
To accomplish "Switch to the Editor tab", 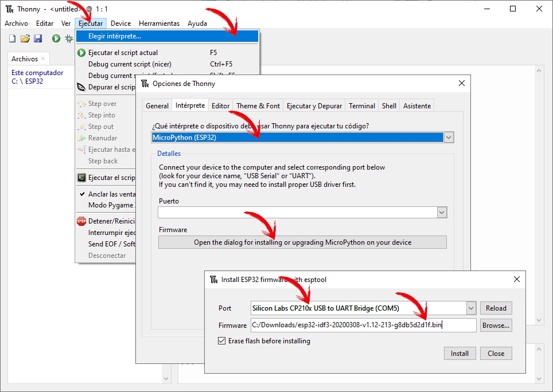I will click(x=220, y=105).
